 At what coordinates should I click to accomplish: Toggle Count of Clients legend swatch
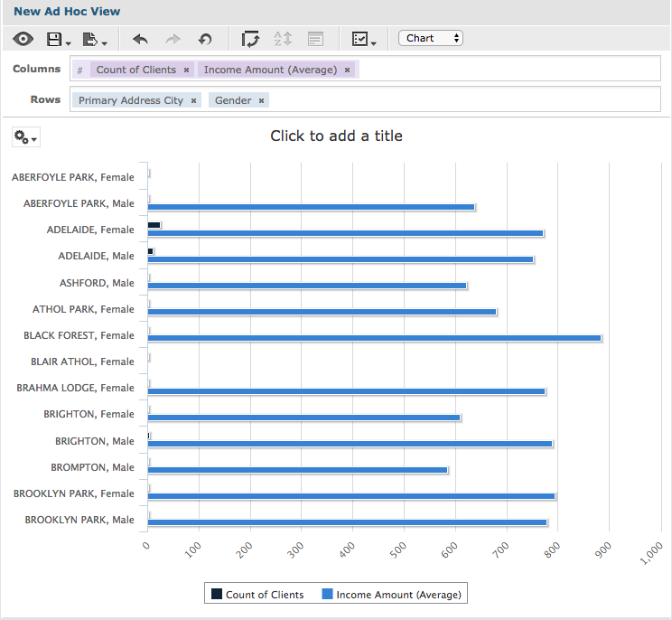point(217,594)
